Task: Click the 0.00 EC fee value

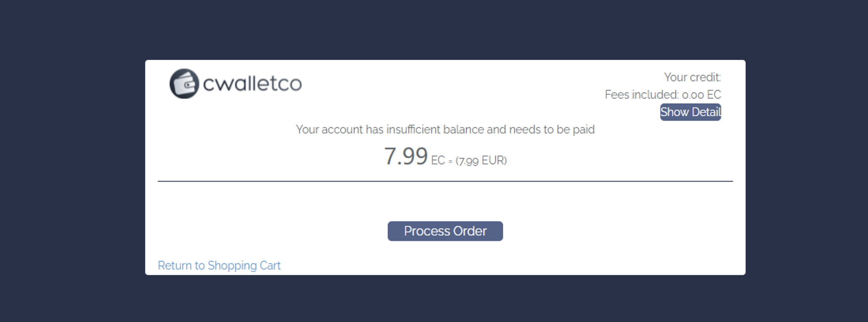Action: coord(701,95)
